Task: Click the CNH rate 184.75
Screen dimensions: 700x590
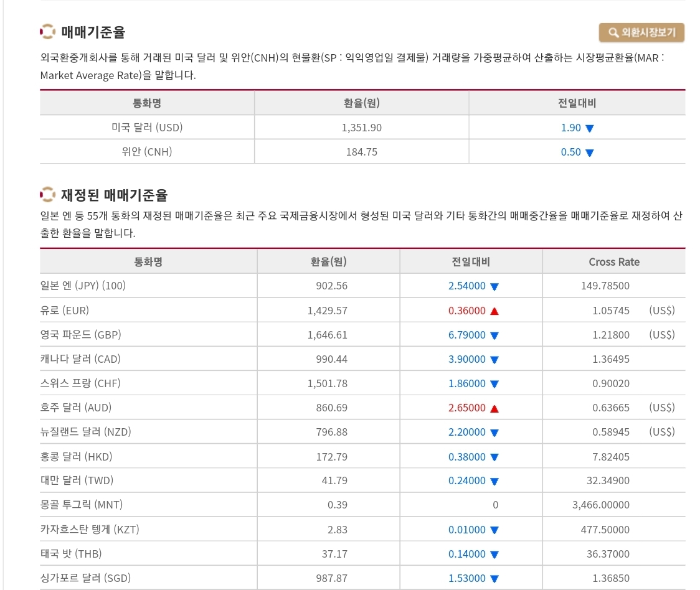Action: click(362, 152)
